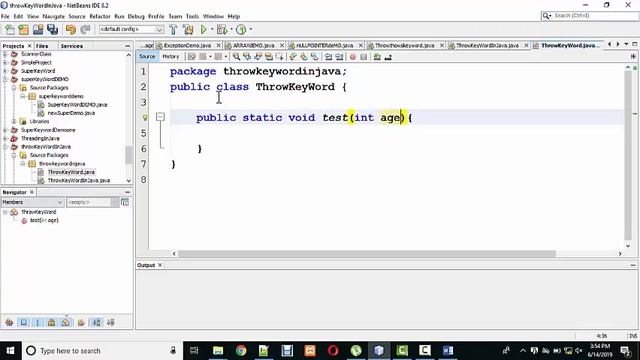Minimize the Projects panel
Image resolution: width=640 pixels, height=360 pixels.
[127, 46]
